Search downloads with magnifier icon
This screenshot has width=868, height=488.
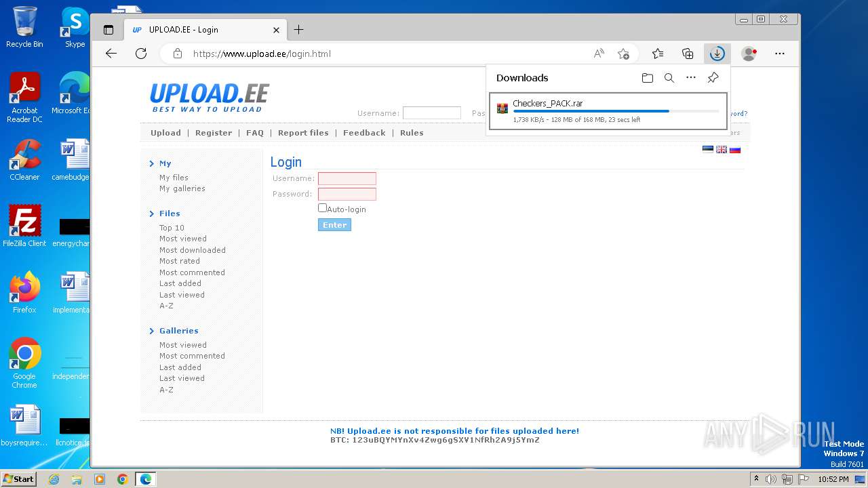669,78
